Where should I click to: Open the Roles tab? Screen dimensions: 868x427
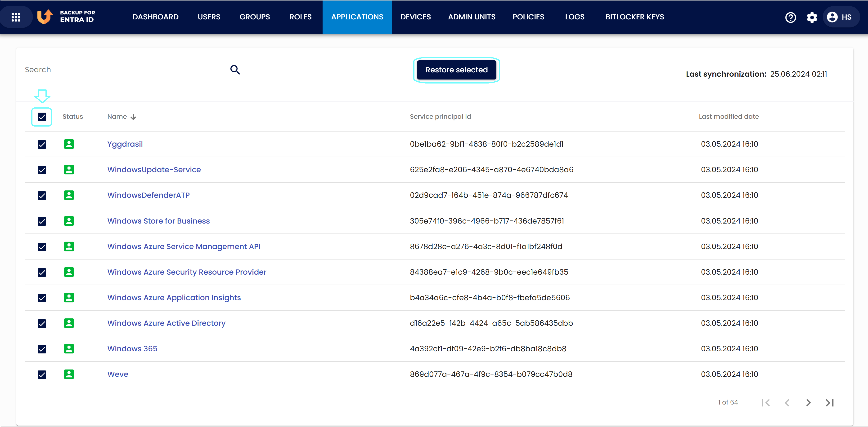(301, 17)
